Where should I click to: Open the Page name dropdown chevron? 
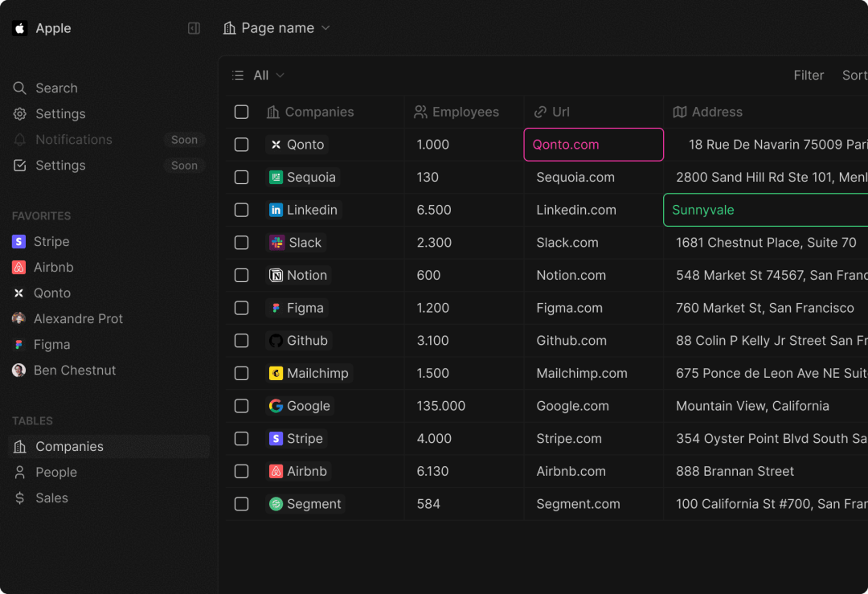click(325, 28)
